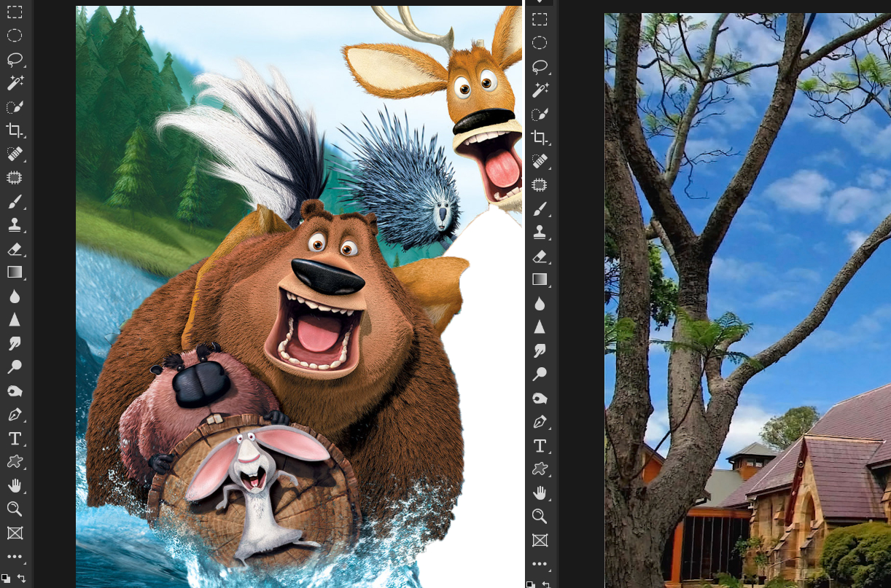Screen dimensions: 891x588
Task: Select the Gradient tool beside cartoon image
Action: (15, 273)
